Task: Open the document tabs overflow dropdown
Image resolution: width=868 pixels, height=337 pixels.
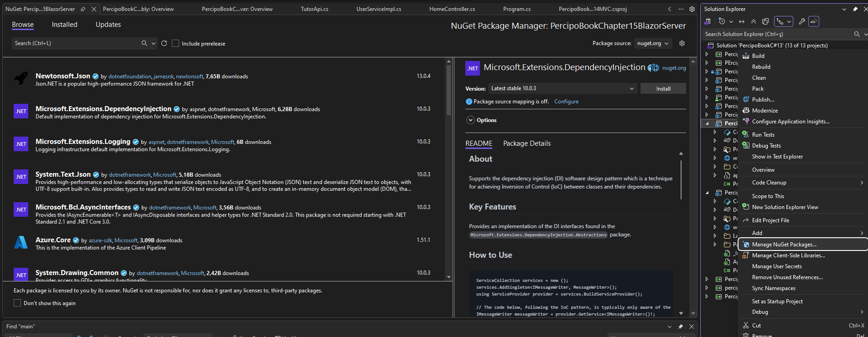Action: coord(681,9)
